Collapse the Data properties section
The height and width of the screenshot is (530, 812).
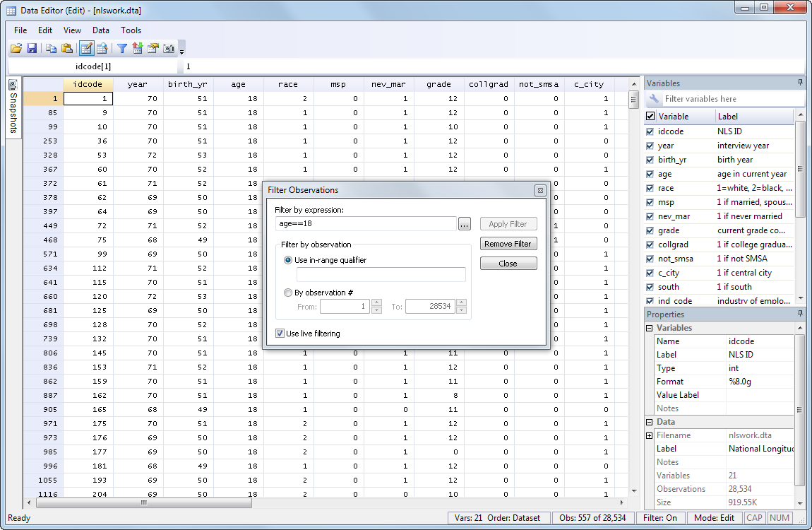(x=649, y=421)
